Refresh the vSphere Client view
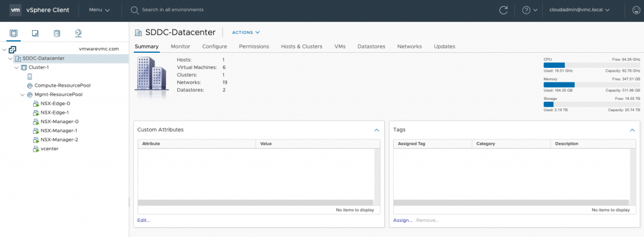This screenshot has width=644, height=237. (x=504, y=10)
